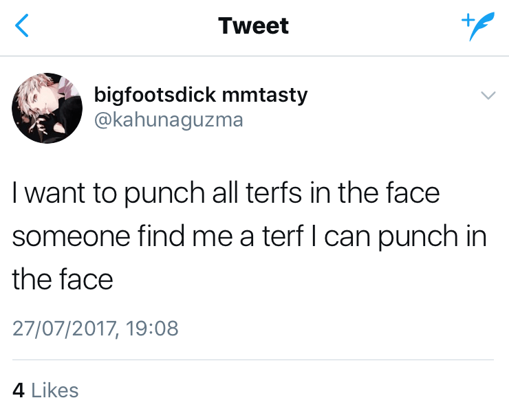509x420 pixels.
Task: Open the tweet options chevron
Action: pos(487,96)
